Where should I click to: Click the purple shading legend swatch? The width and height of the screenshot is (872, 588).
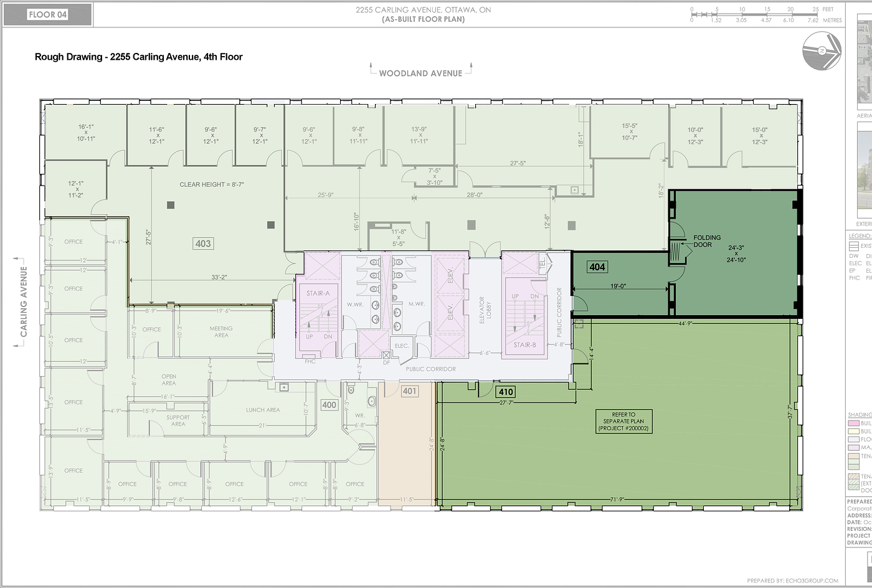click(x=853, y=447)
